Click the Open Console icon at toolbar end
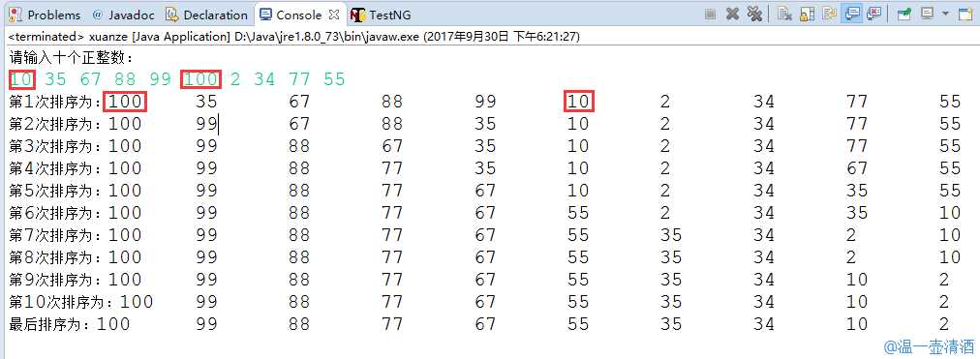980x359 pixels. pos(965,15)
